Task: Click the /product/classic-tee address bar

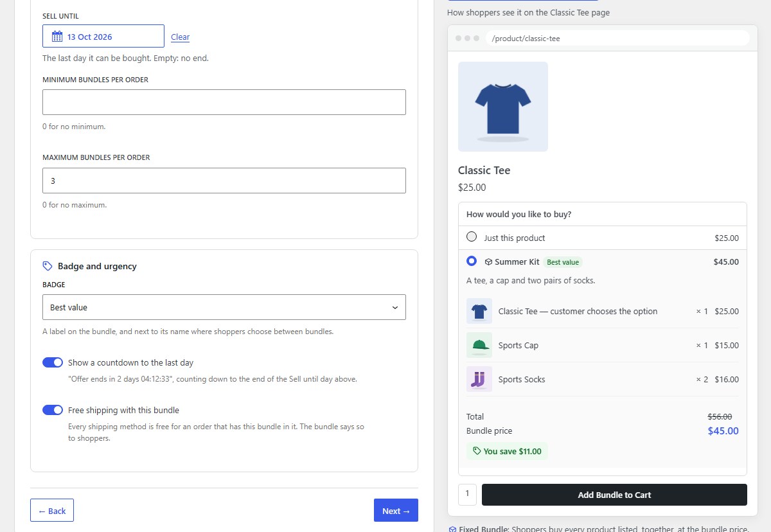Action: click(617, 39)
